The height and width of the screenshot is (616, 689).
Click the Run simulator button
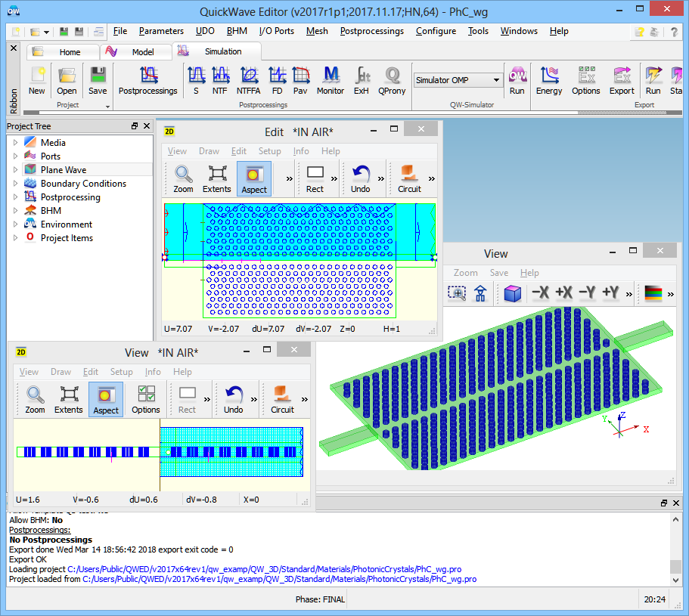click(517, 80)
